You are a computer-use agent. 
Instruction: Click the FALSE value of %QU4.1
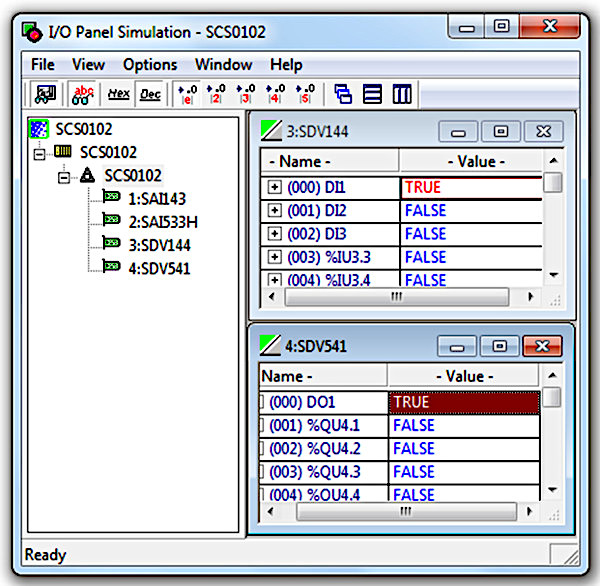coord(464,426)
